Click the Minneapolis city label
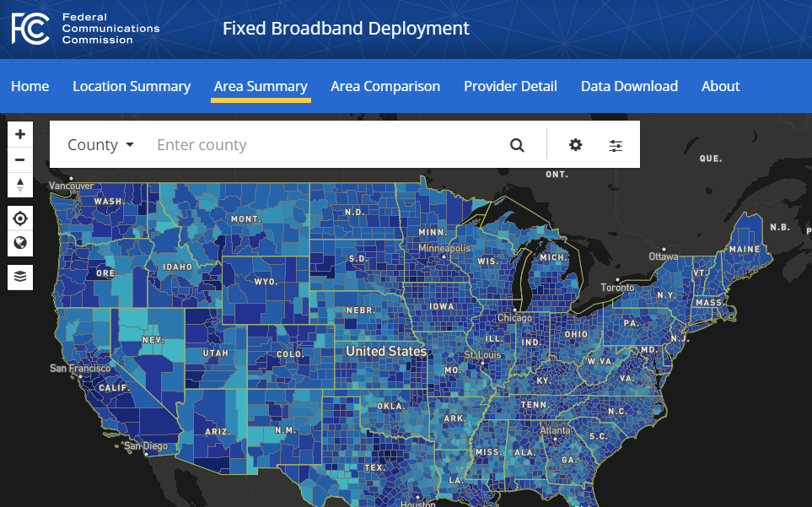Screen dimensions: 812x507 click(x=444, y=248)
